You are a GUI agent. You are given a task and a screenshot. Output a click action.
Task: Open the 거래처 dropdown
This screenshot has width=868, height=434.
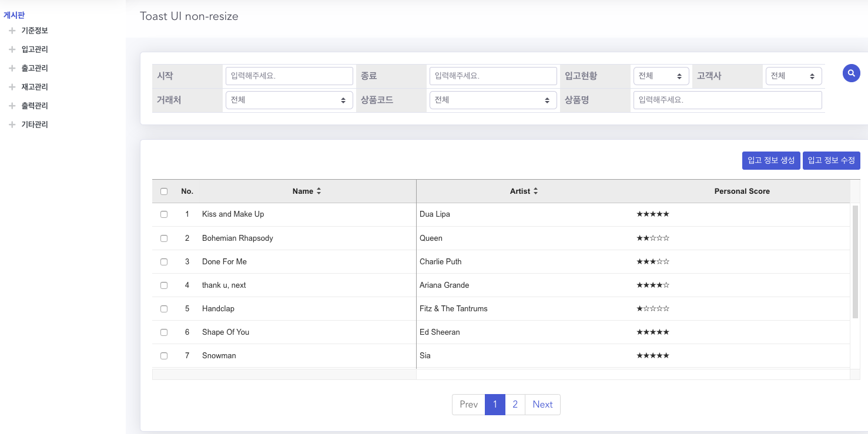[x=289, y=100]
